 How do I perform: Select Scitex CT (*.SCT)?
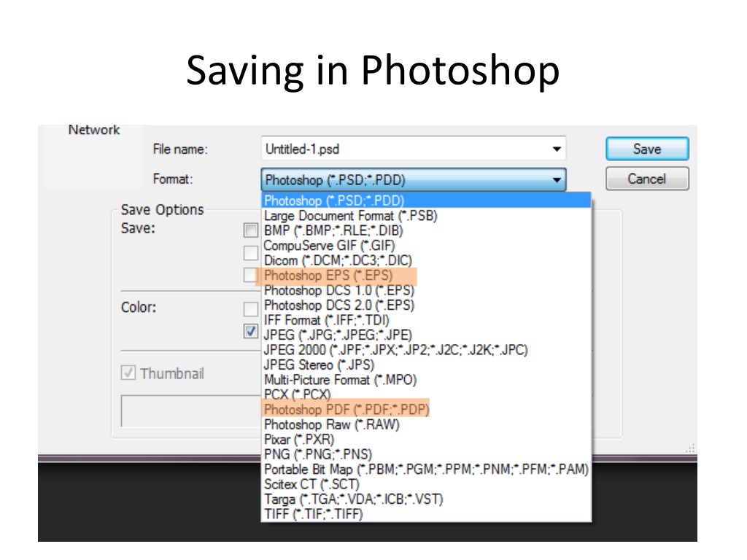[x=426, y=484]
